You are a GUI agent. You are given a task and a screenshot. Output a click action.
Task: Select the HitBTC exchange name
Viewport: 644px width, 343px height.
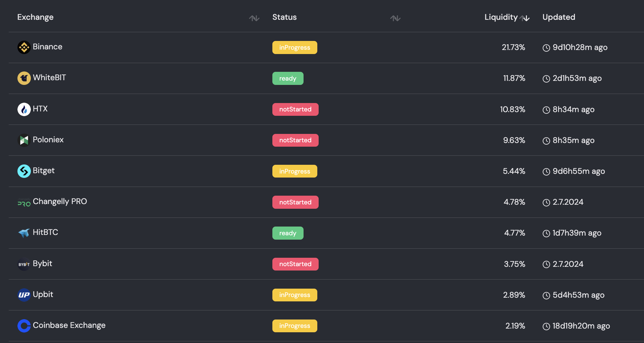[45, 232]
